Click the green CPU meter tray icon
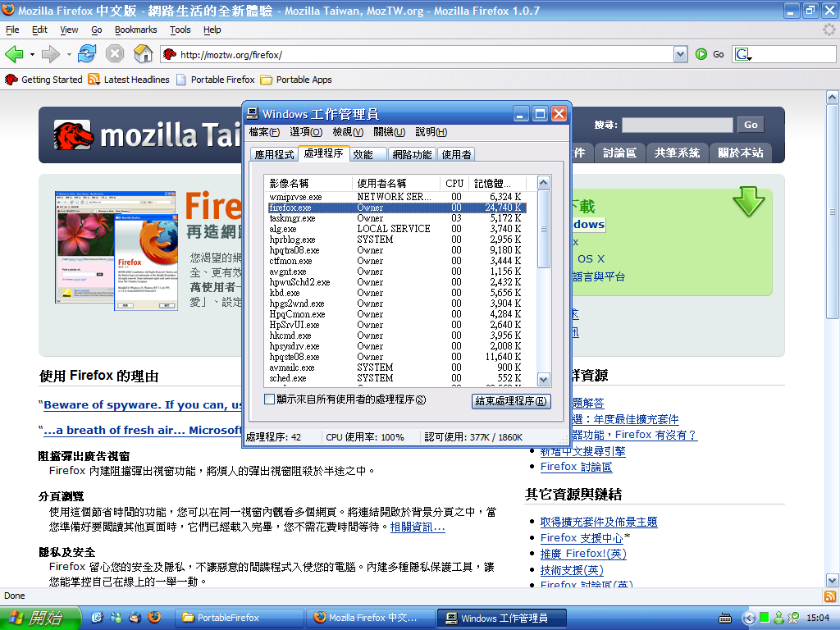 tap(765, 617)
